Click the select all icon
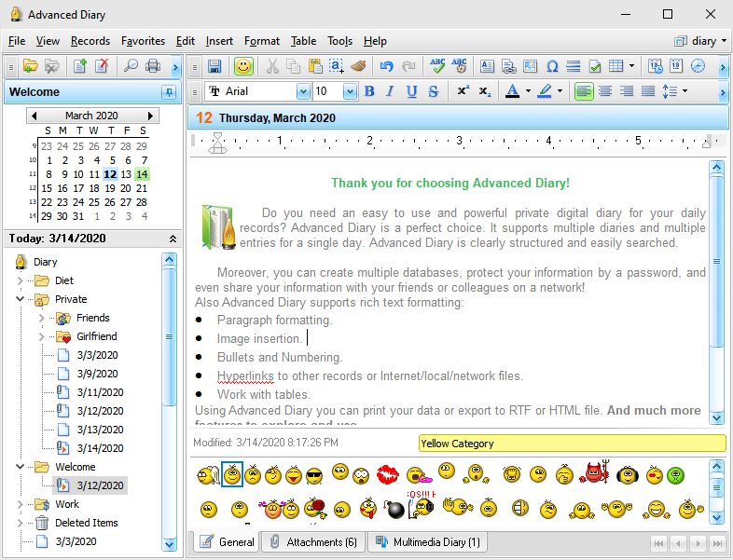 [337, 66]
